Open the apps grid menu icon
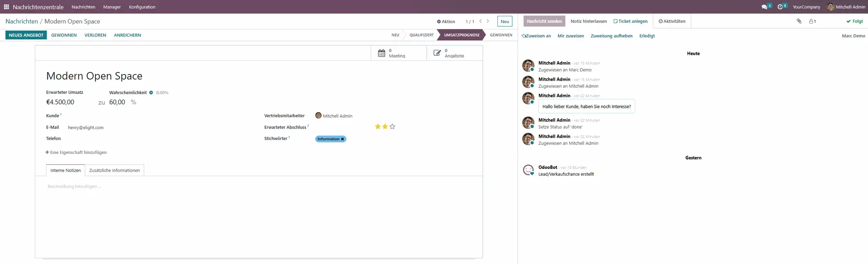The width and height of the screenshot is (868, 264). pyautogui.click(x=6, y=7)
